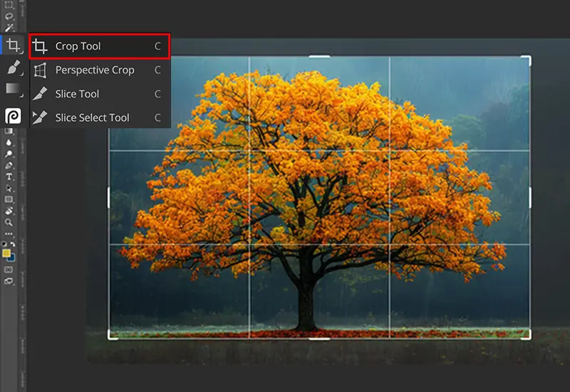Viewport: 570px width, 392px height.
Task: Open the yellow foreground color swatch
Action: tap(6, 252)
